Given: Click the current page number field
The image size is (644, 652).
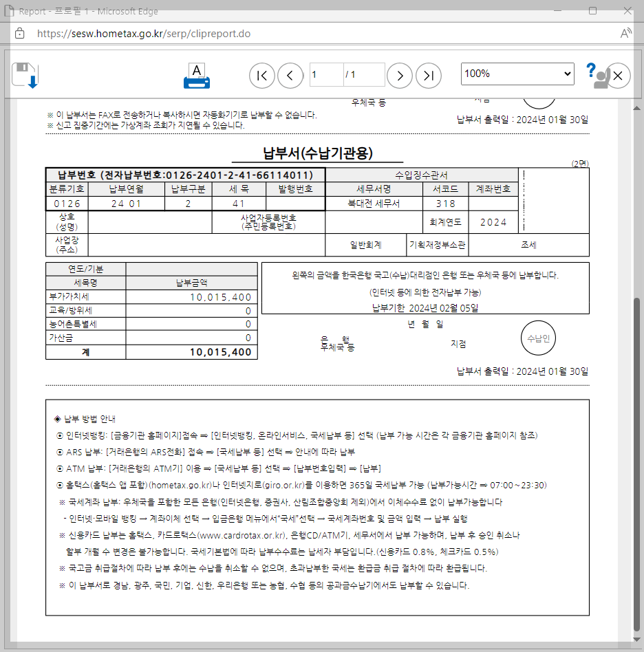Looking at the screenshot, I should click(327, 75).
